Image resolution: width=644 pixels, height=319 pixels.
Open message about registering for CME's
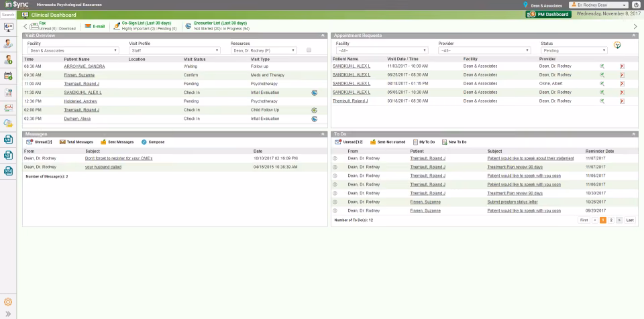point(119,158)
